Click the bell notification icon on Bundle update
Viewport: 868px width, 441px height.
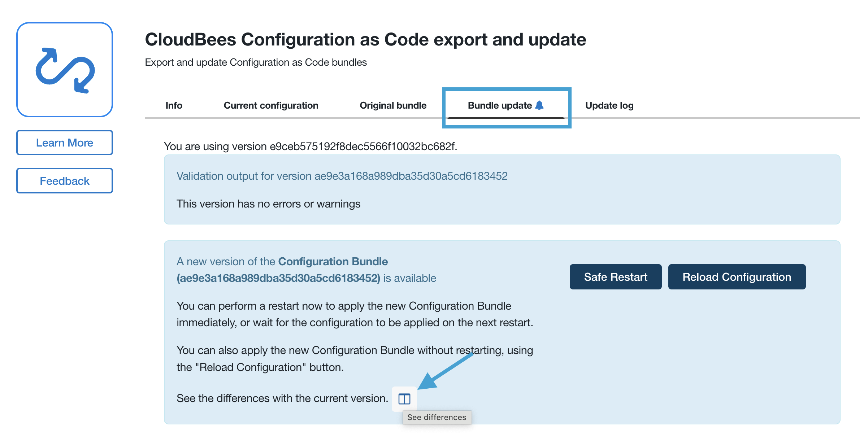click(539, 105)
